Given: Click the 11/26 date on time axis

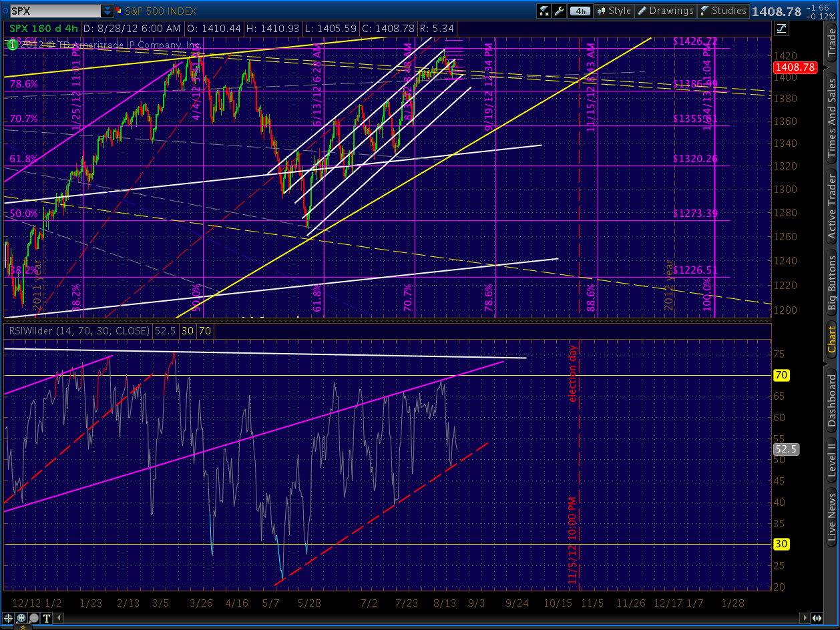Looking at the screenshot, I should click(632, 603).
